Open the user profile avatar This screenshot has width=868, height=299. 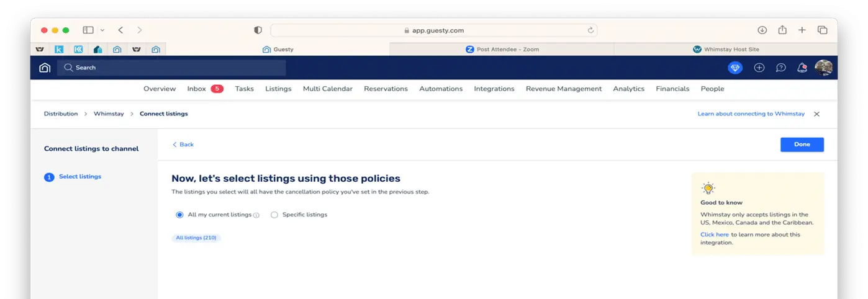[823, 68]
